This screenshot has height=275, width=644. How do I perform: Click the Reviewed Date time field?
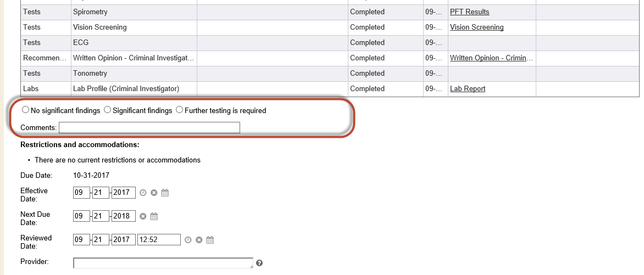[x=159, y=239]
